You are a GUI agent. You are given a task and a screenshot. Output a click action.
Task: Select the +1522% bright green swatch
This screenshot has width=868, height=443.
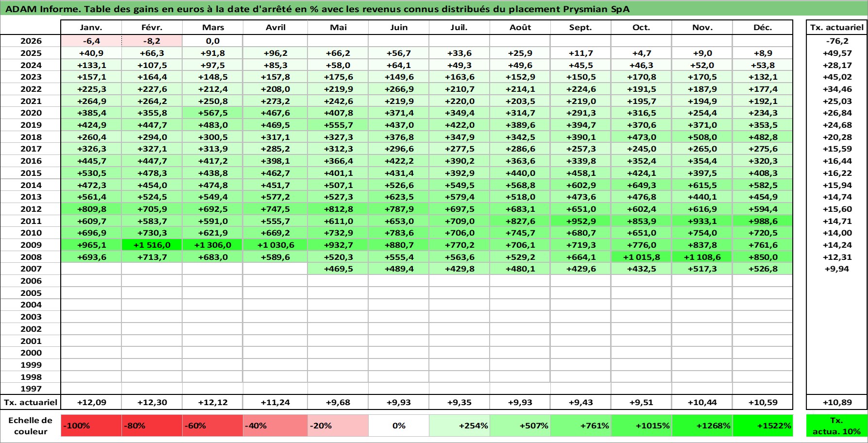click(763, 426)
